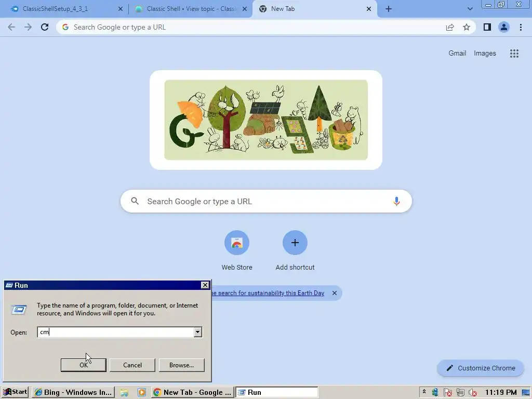
Task: Close the New Tab tab
Action: pos(369,9)
